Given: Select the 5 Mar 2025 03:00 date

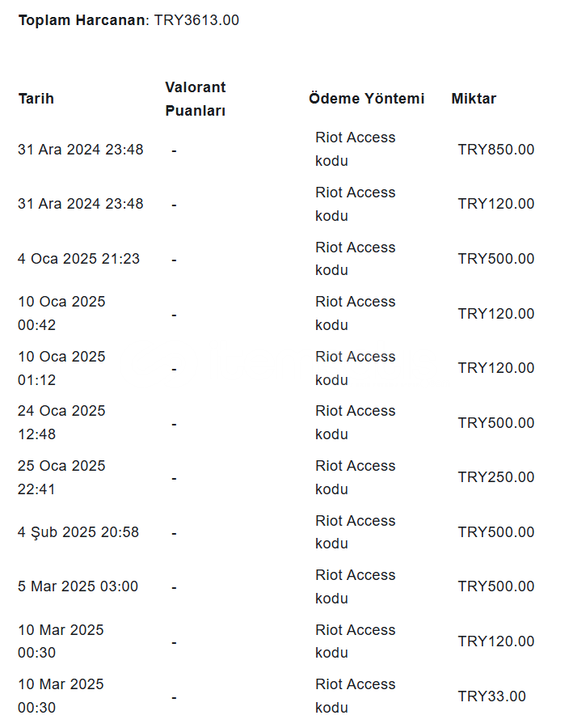Looking at the screenshot, I should (78, 586).
